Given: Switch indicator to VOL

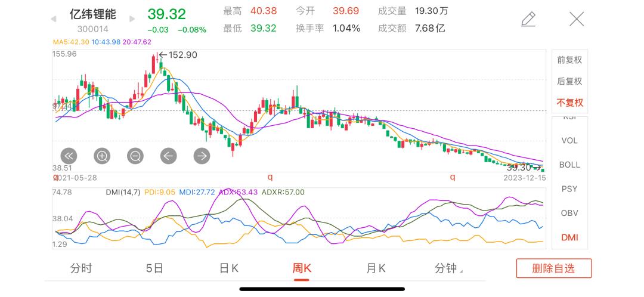Looking at the screenshot, I should 569,141.
